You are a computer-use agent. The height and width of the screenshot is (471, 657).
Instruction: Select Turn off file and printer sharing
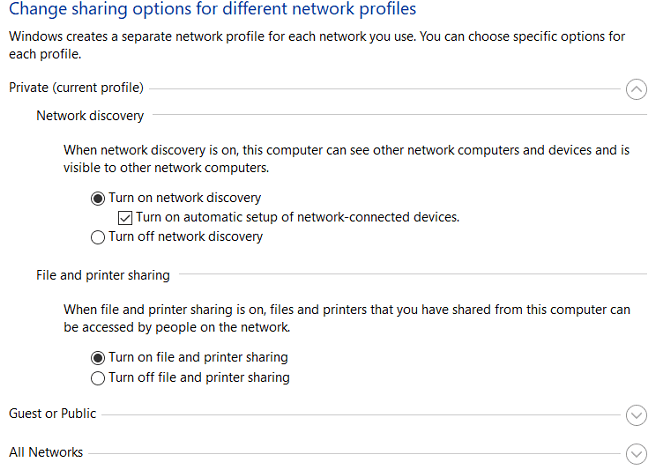pyautogui.click(x=98, y=378)
